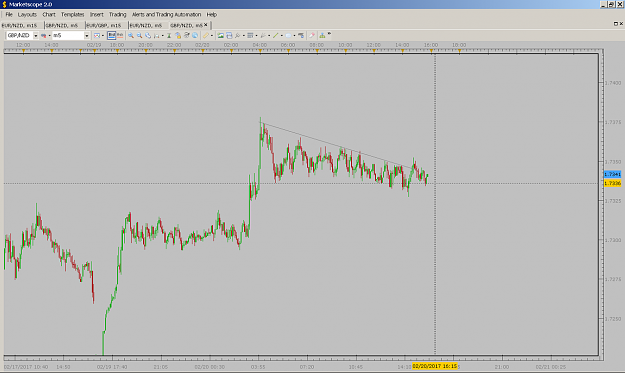Expand the chart type dropdown arrow
Image resolution: width=625 pixels, height=373 pixels.
click(x=103, y=35)
